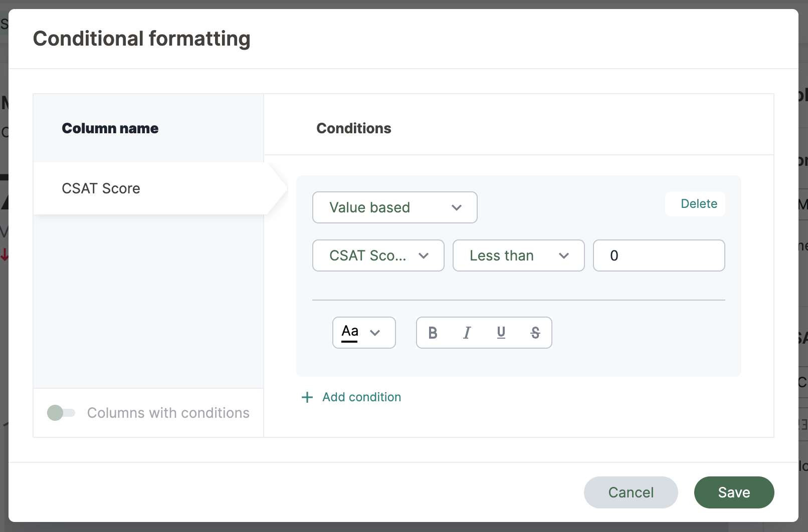The height and width of the screenshot is (532, 808).
Task: Click the chevron in CSAT Sco... box
Action: [424, 255]
